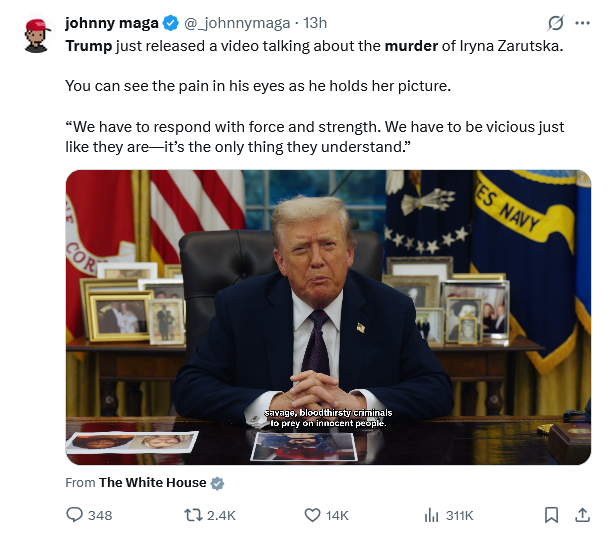Click the johnny maga display name
The height and width of the screenshot is (536, 609).
point(112,23)
